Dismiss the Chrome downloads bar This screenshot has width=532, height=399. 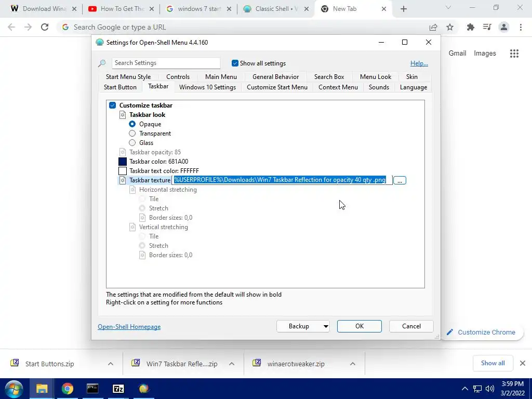[x=523, y=363]
